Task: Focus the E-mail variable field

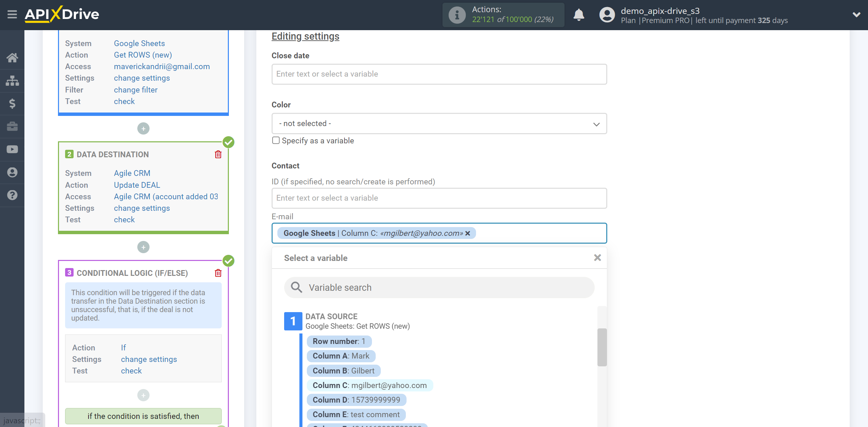Action: point(439,233)
